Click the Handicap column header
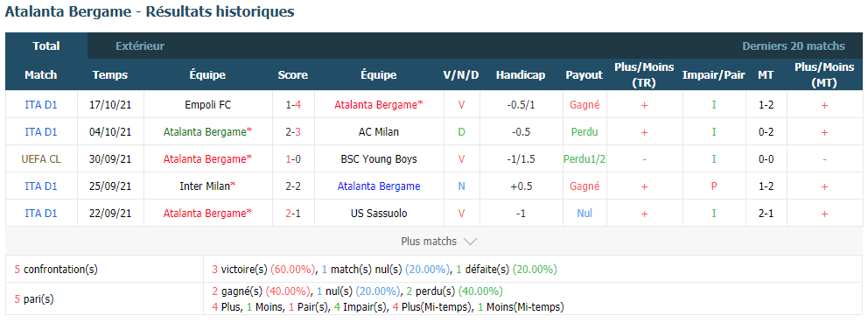Image resolution: width=868 pixels, height=323 pixels. (521, 74)
